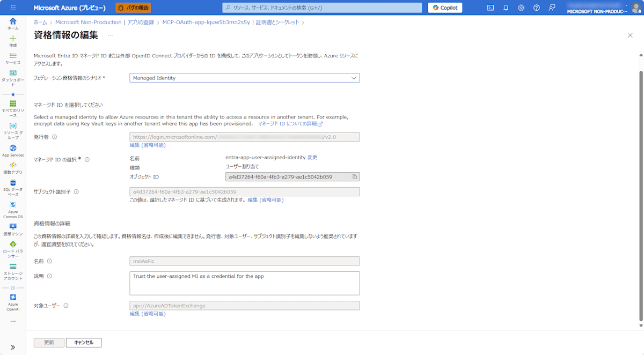Open the account avatar menu
Viewport: 644px width, 355px height.
click(x=636, y=8)
